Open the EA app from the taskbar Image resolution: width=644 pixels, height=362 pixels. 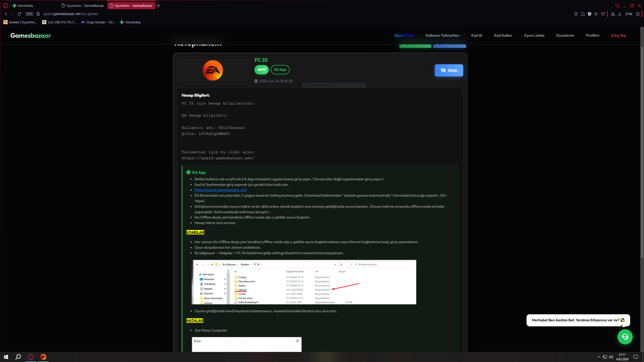pos(43,357)
